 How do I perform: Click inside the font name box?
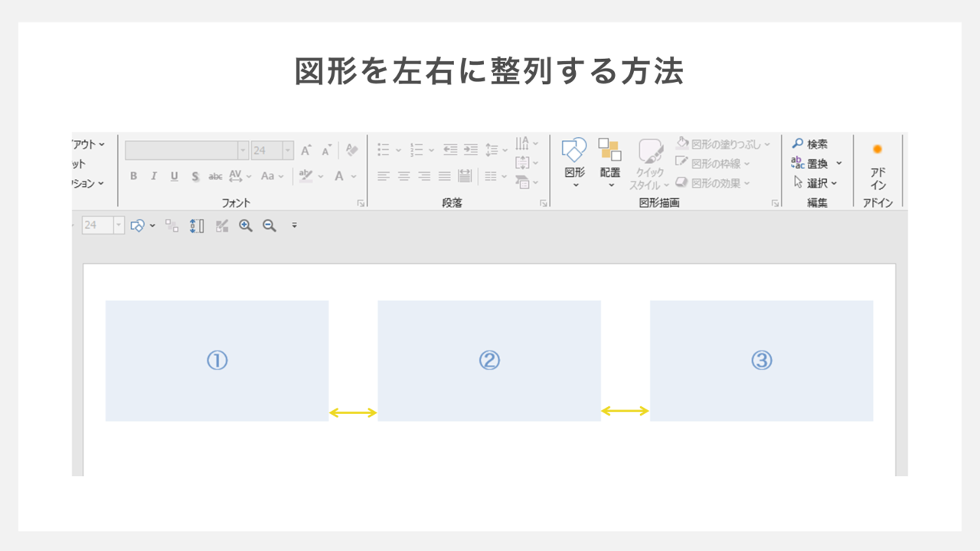click(181, 151)
